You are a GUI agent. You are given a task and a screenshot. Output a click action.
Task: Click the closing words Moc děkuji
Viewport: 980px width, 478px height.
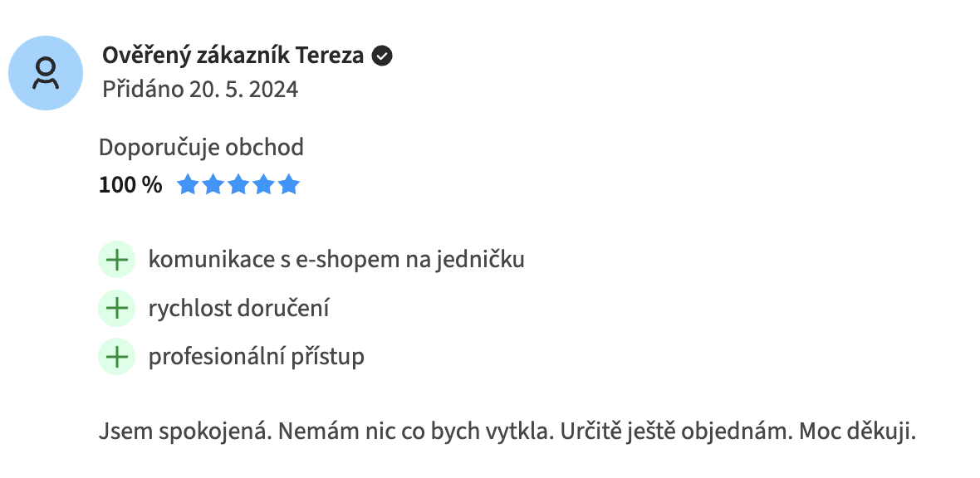(857, 432)
